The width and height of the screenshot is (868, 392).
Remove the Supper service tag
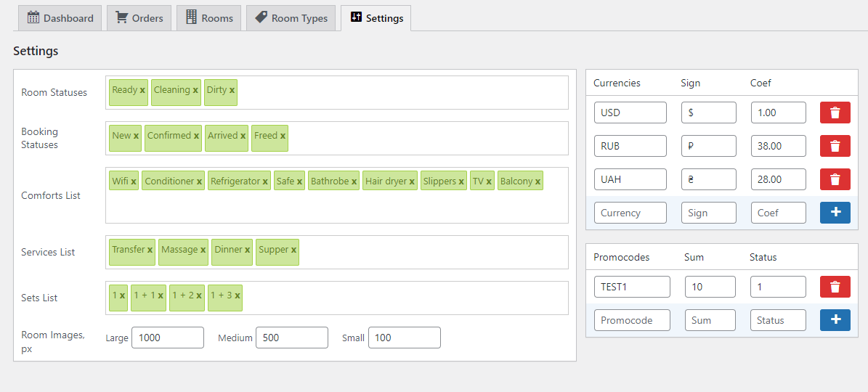(x=294, y=250)
